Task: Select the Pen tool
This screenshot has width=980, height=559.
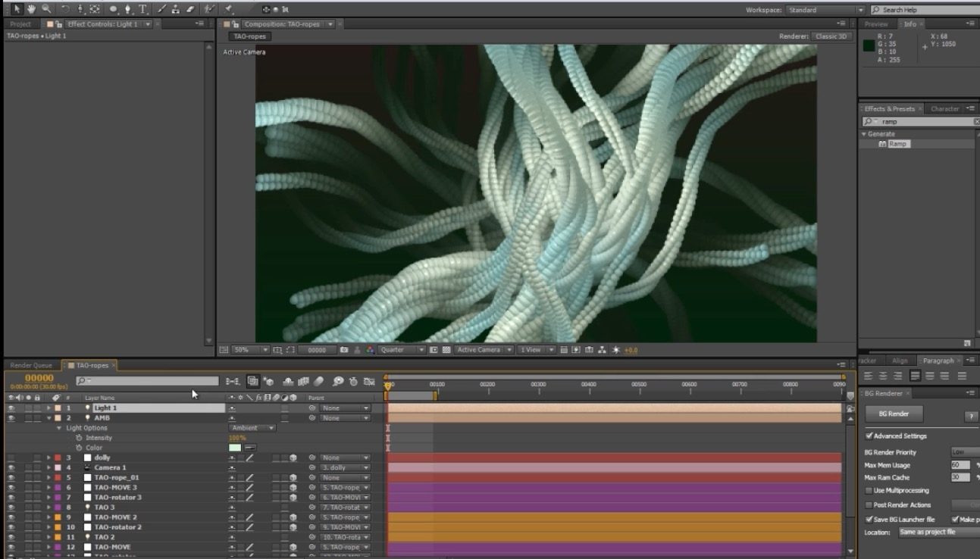Action: (x=128, y=9)
